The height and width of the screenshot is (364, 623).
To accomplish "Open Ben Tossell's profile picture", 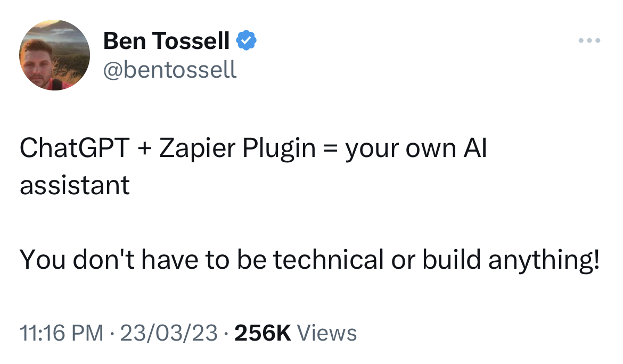I will tap(54, 55).
